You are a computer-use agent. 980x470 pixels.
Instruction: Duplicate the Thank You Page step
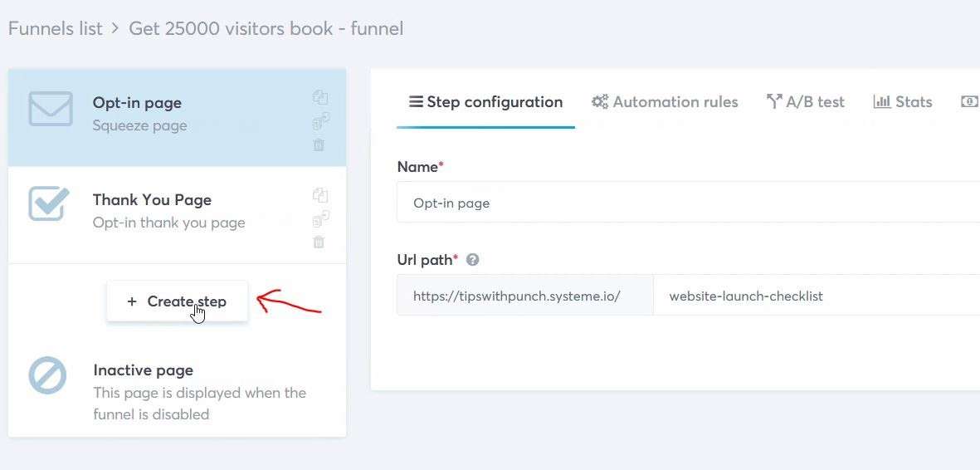[320, 194]
